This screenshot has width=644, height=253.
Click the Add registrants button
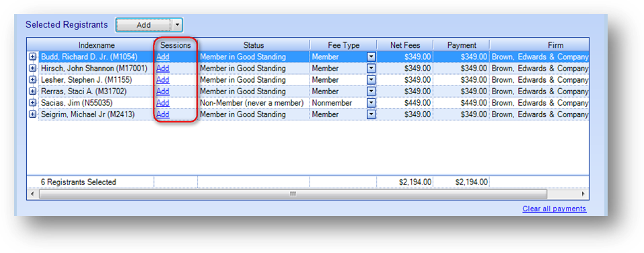144,25
